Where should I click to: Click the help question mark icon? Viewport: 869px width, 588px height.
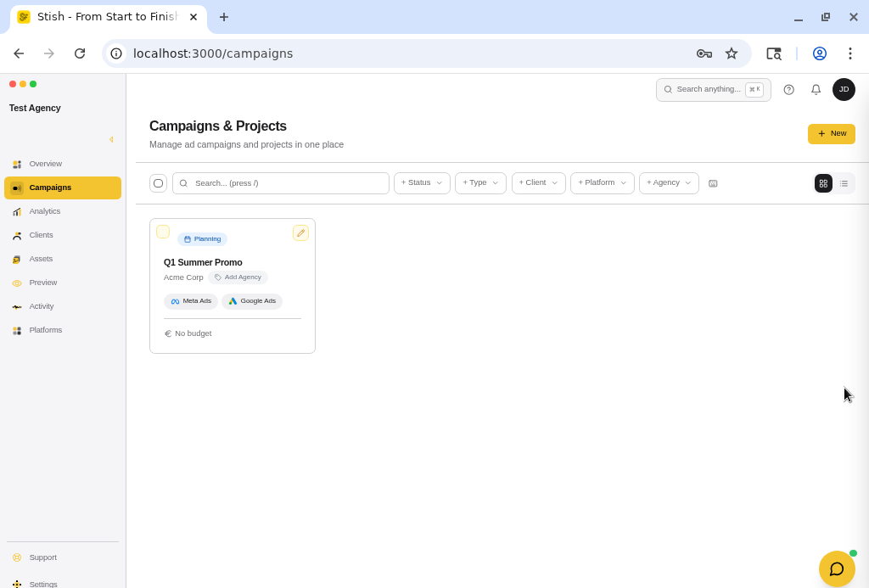point(788,90)
